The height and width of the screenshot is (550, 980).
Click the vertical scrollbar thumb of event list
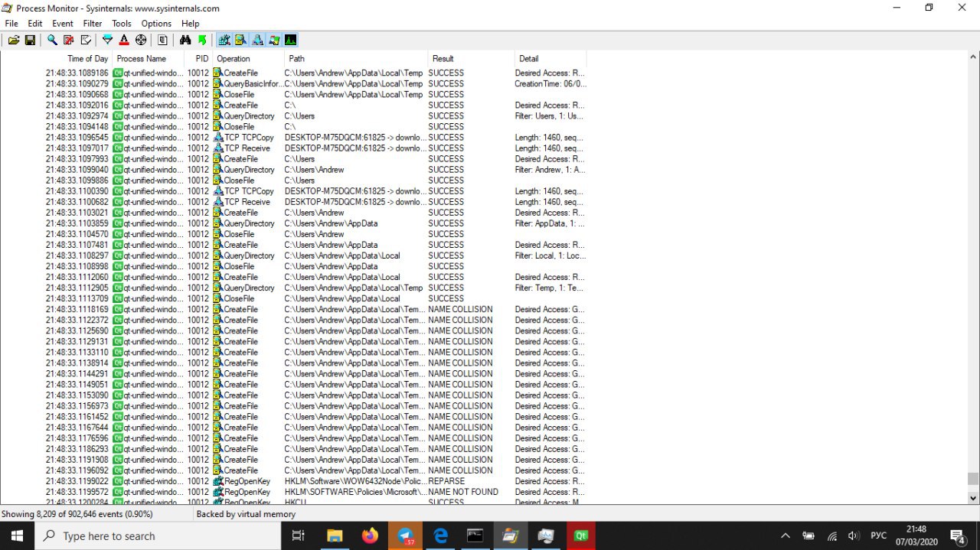coord(973,478)
